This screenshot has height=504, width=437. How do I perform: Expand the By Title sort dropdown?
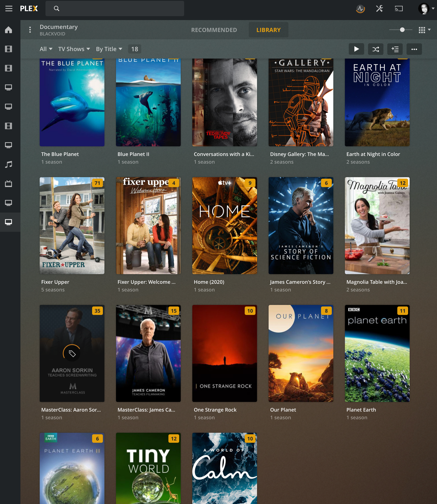(x=109, y=49)
